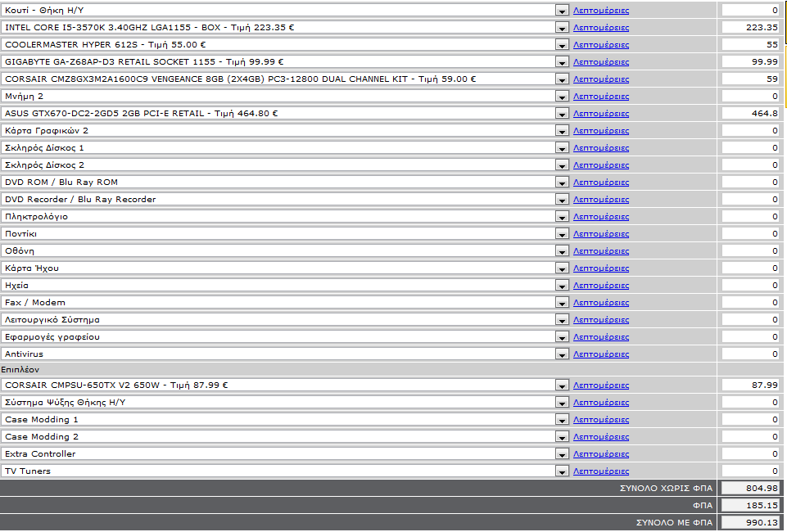Image resolution: width=787 pixels, height=532 pixels.
Task: Click the price field of the Ποντίκι row
Action: click(x=751, y=233)
